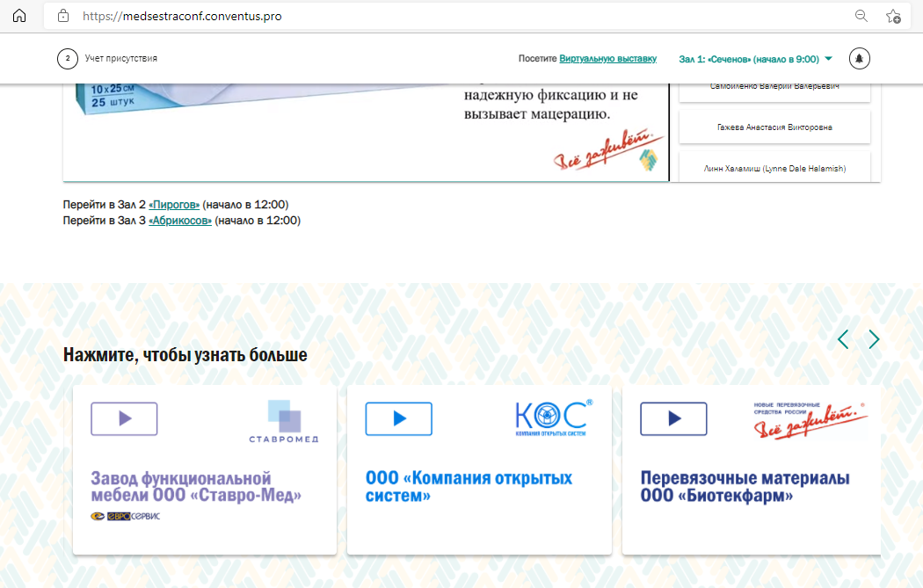This screenshot has width=923, height=588.
Task: Open the notification bell
Action: (860, 58)
